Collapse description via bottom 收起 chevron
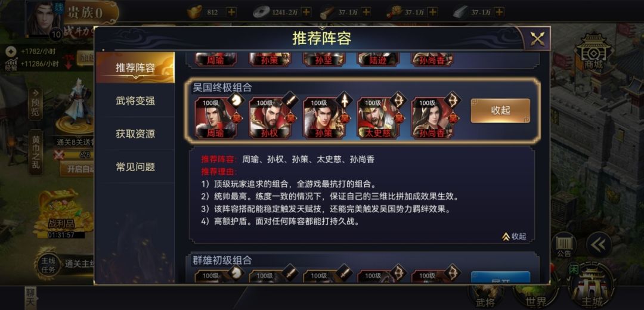The height and width of the screenshot is (310, 644). pos(514,237)
